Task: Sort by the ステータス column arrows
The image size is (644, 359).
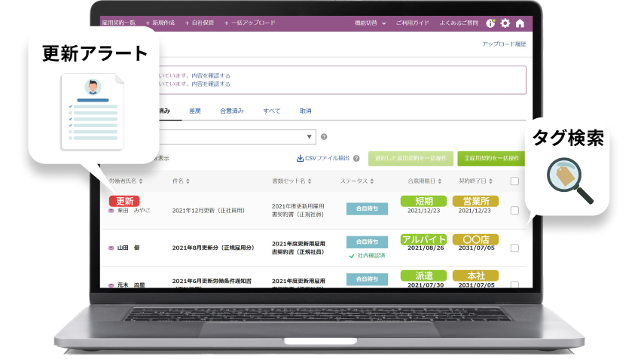Action: pyautogui.click(x=371, y=181)
